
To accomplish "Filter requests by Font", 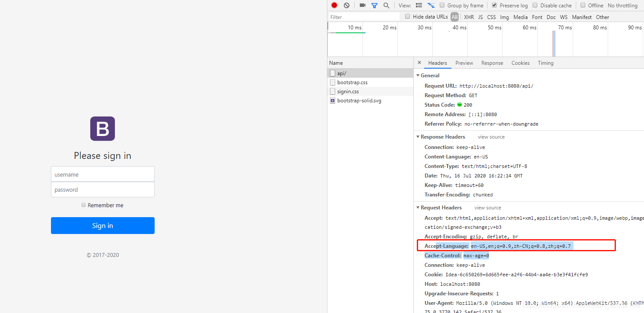I will click(x=537, y=17).
